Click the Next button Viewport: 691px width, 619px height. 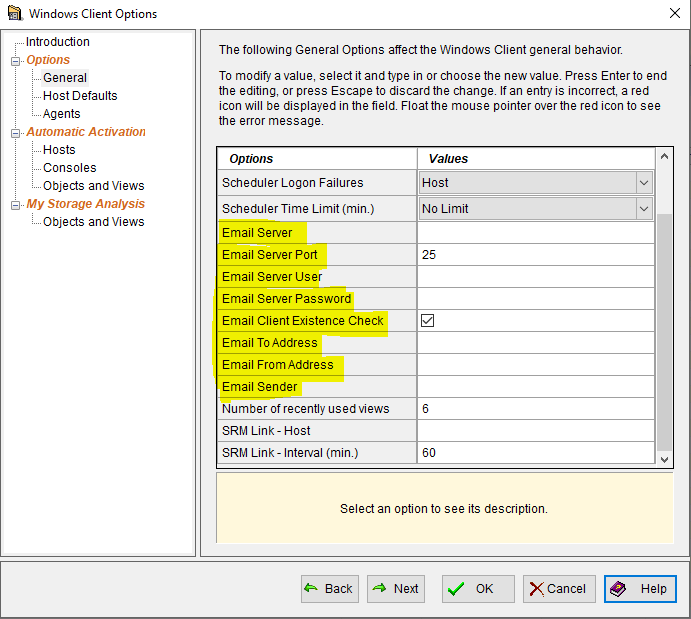pyautogui.click(x=396, y=589)
